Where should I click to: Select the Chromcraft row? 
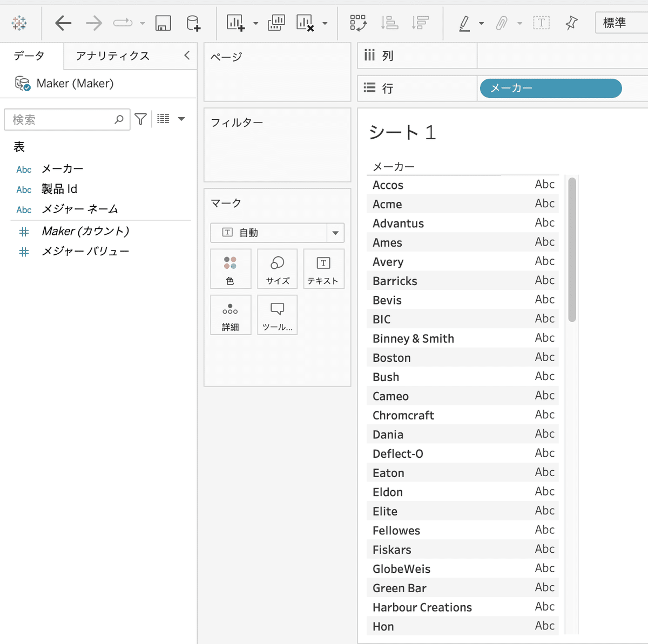[462, 415]
